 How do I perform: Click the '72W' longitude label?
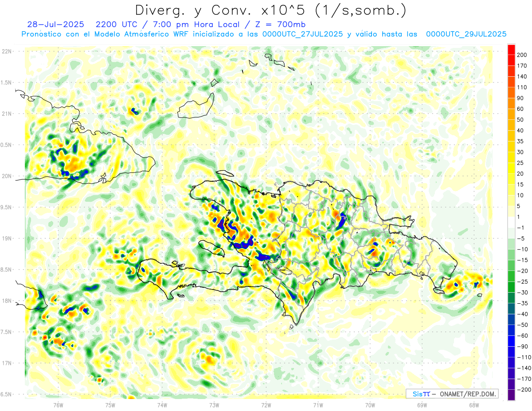point(266,405)
